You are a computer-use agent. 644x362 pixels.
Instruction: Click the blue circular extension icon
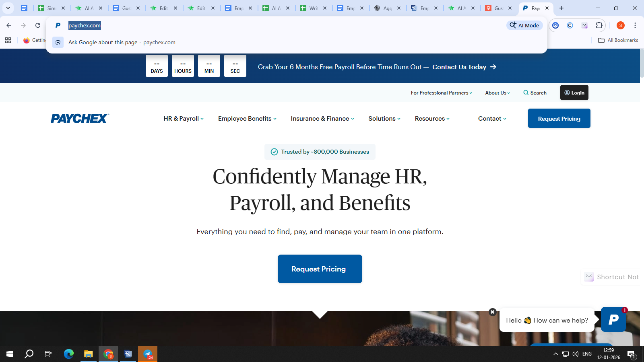[555, 25]
